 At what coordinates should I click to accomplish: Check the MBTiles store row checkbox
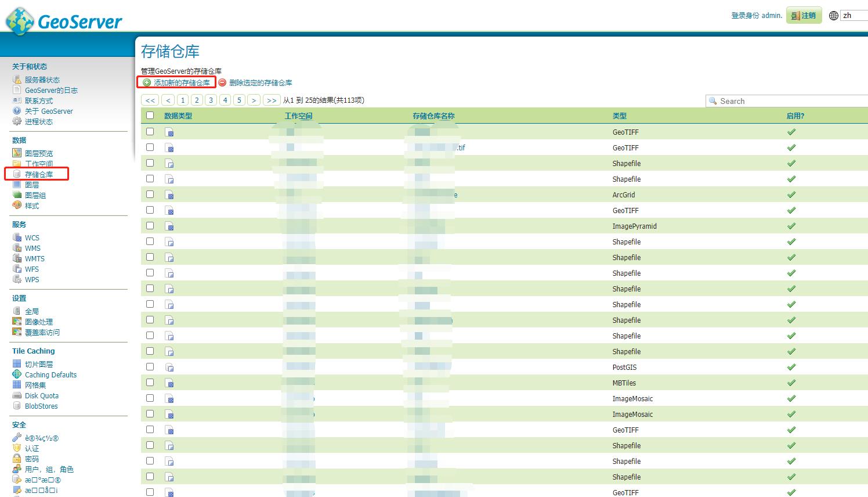pyautogui.click(x=150, y=383)
